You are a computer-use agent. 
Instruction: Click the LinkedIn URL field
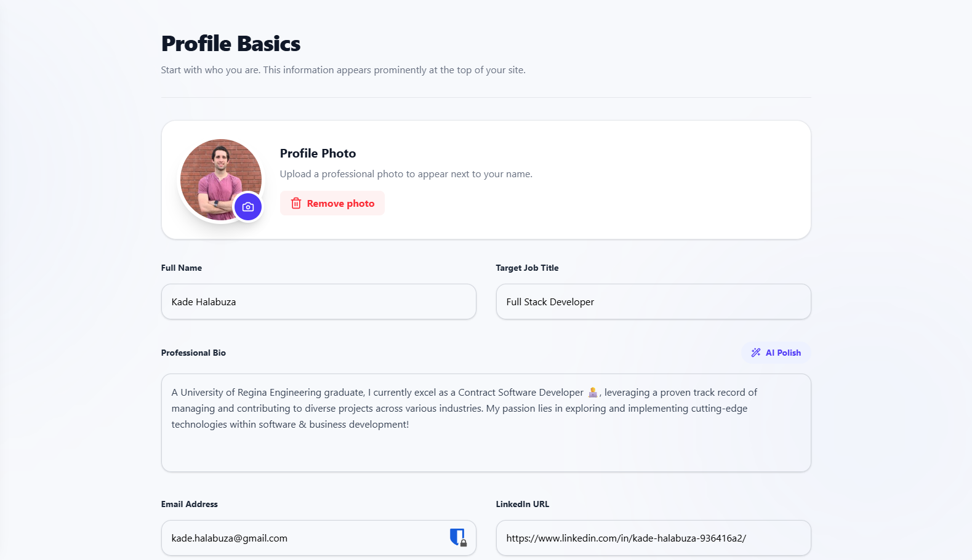tap(653, 537)
